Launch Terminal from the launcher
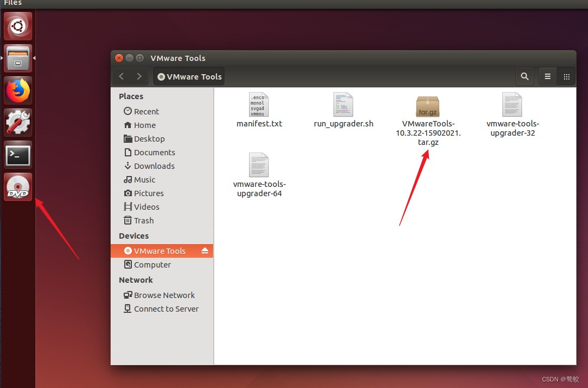The height and width of the screenshot is (388, 588). pos(18,155)
